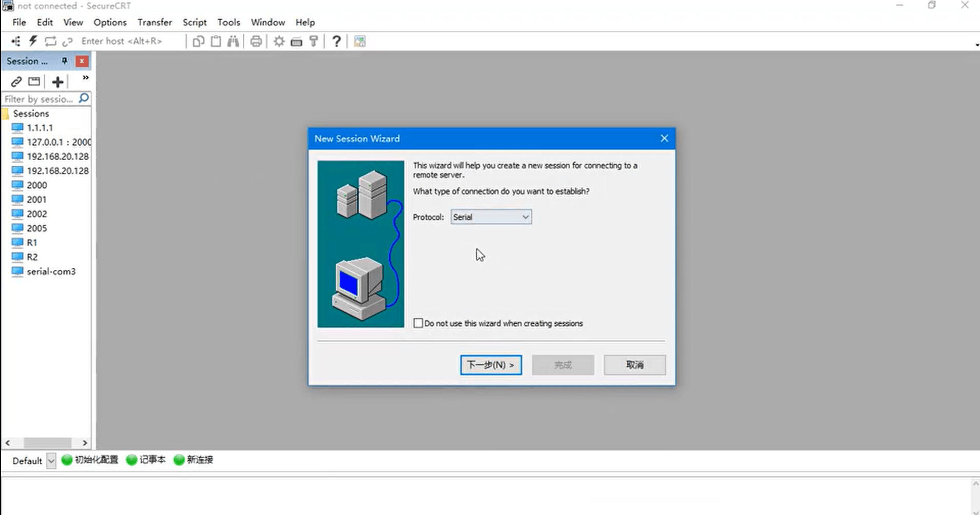The width and height of the screenshot is (980, 515).
Task: Click the Paste clipboard icon
Action: pyautogui.click(x=216, y=41)
